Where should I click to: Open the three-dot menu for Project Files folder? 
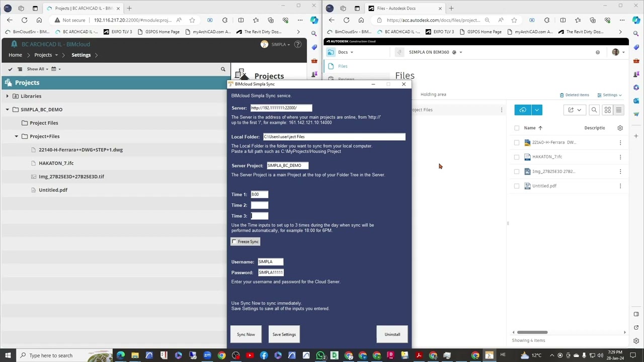click(501, 110)
